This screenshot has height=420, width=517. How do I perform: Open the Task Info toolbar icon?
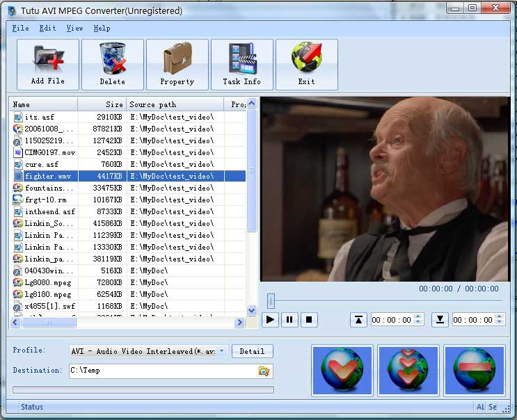coord(242,64)
